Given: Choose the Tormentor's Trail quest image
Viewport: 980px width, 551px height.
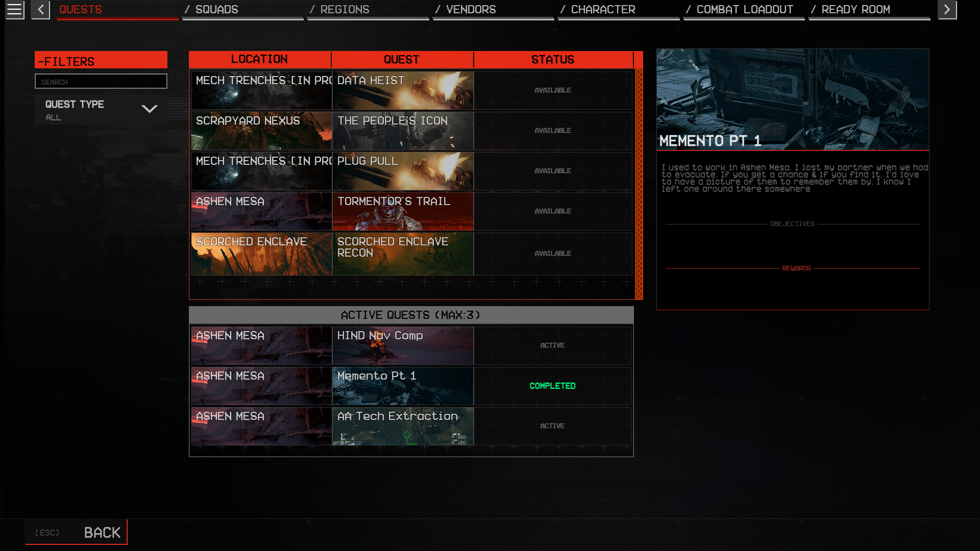Looking at the screenshot, I should 403,212.
